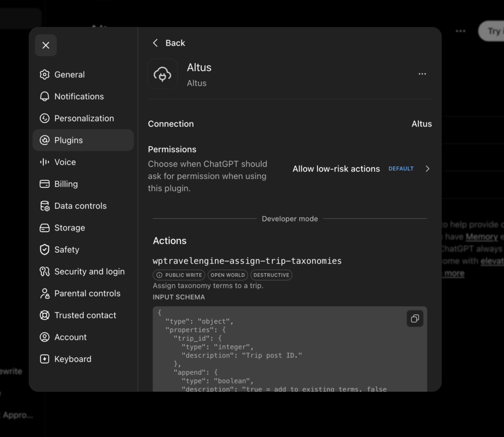Viewport: 504px width, 437px height.
Task: Click the Connection label
Action: pyautogui.click(x=171, y=124)
